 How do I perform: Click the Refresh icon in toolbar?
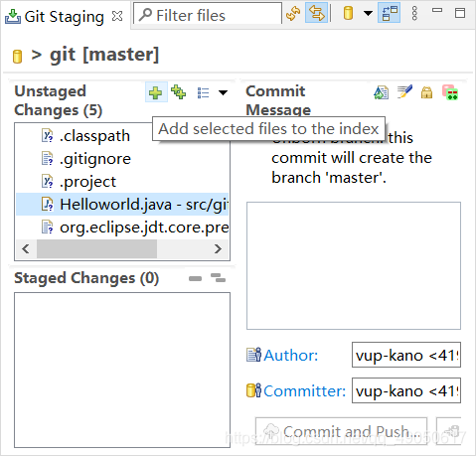[293, 13]
